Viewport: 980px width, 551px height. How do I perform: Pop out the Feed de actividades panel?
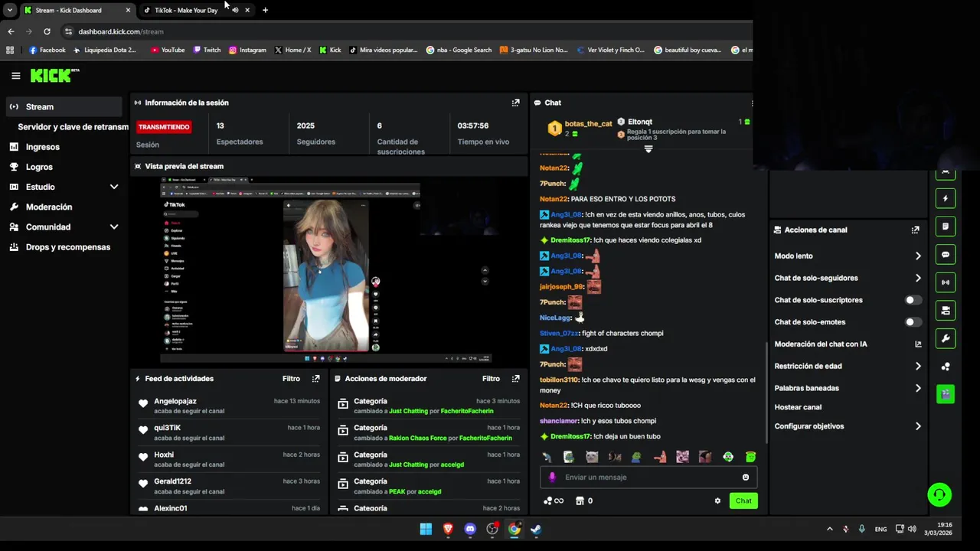pos(315,379)
